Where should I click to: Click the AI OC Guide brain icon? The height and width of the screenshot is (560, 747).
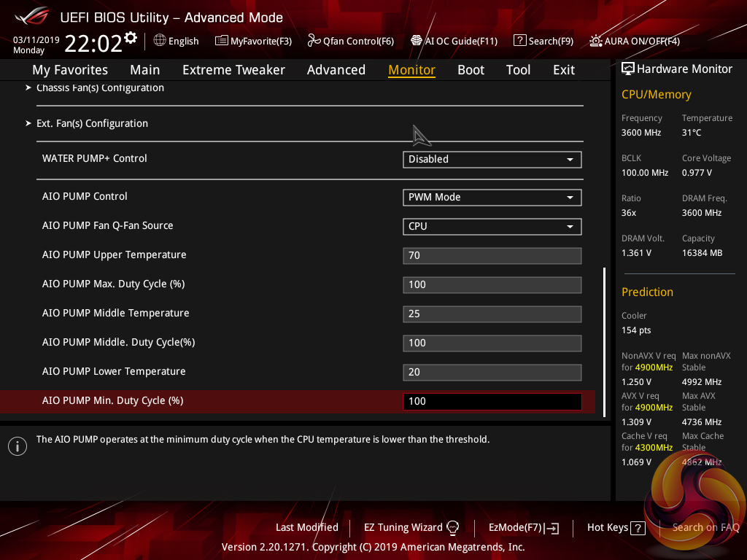417,41
